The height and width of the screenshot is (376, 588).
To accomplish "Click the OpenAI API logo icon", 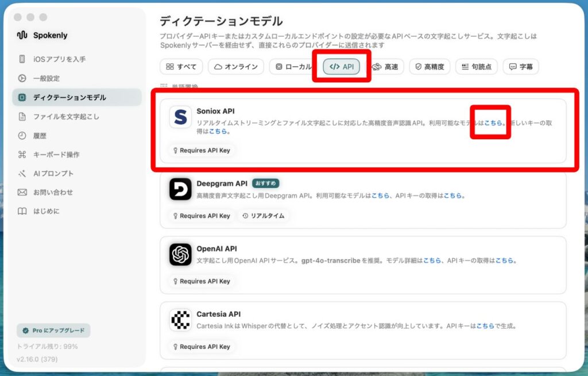I will click(180, 255).
